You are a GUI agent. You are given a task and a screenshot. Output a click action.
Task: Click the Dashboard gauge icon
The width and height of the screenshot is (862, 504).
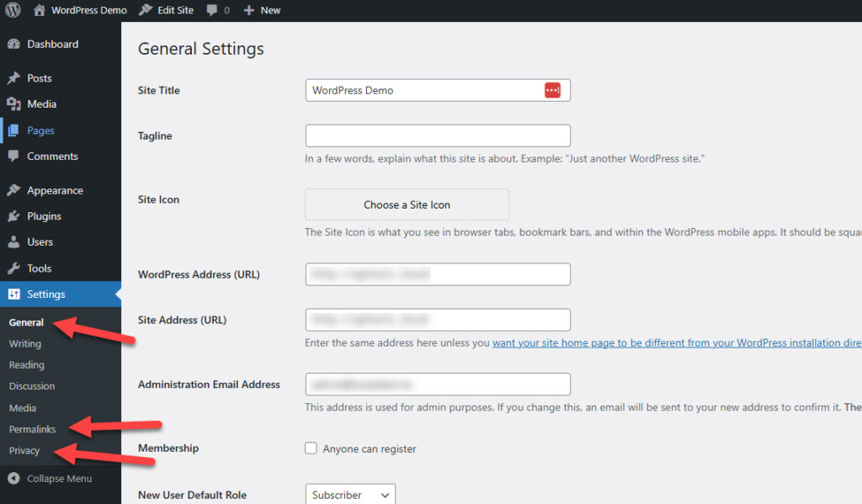(13, 45)
